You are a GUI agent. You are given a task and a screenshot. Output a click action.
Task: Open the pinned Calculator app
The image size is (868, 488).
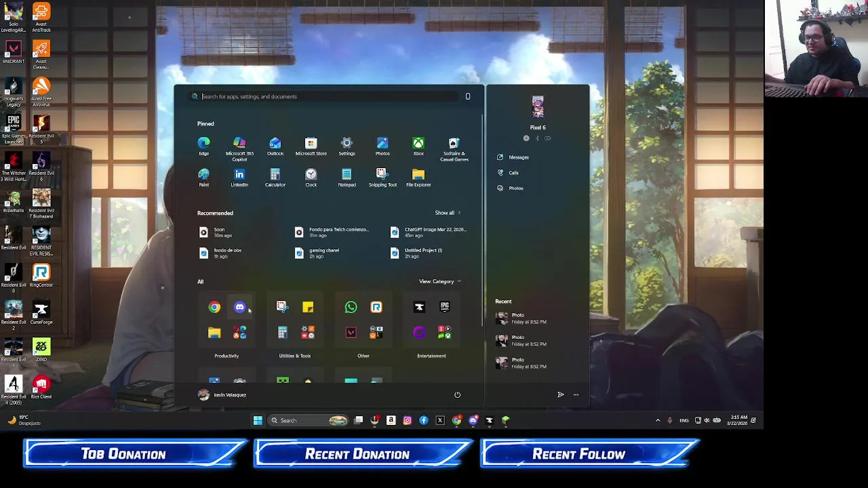(x=275, y=178)
